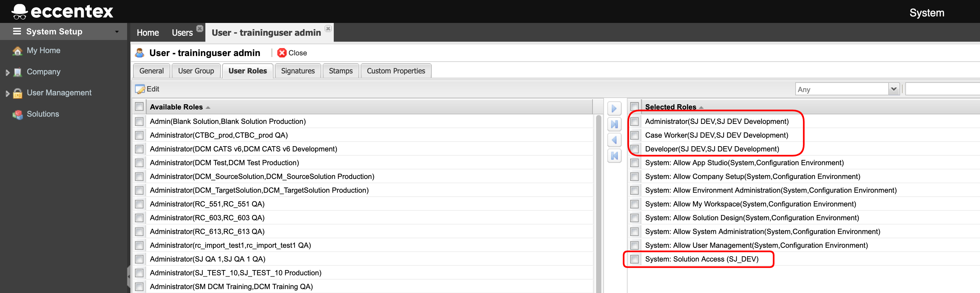The height and width of the screenshot is (293, 980).
Task: Select Administrator(DCM_TargetSolution,DCM_TargetSolution Production) row
Action: pyautogui.click(x=363, y=190)
